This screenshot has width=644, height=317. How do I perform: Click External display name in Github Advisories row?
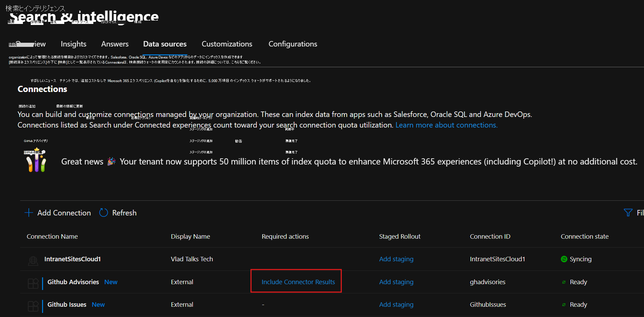(182, 282)
